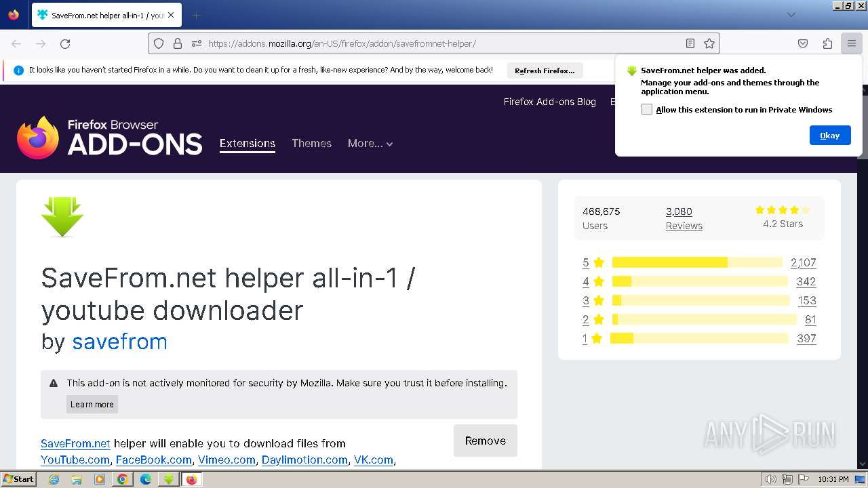Open the Extensions puzzle icon
The width and height of the screenshot is (868, 488).
pyautogui.click(x=827, y=43)
